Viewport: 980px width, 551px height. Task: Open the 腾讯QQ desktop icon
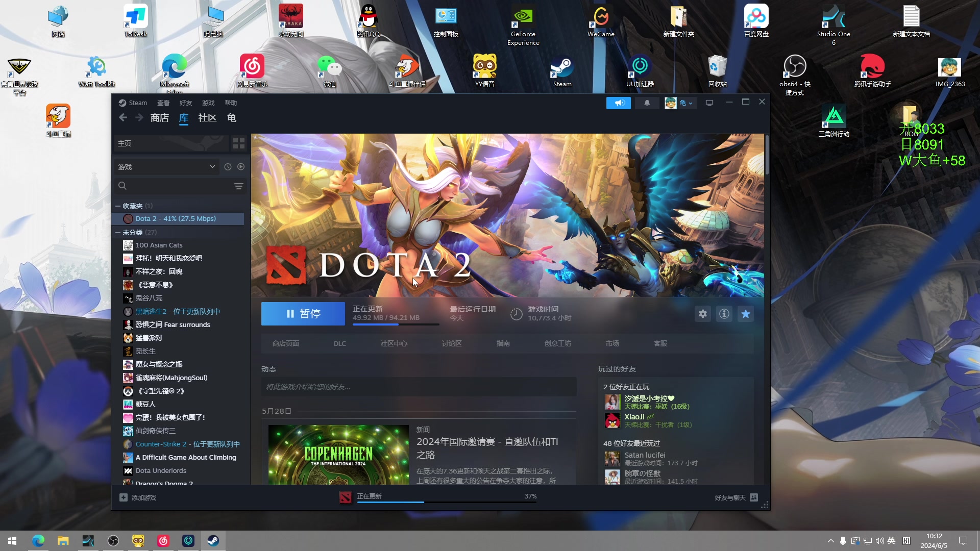[368, 21]
